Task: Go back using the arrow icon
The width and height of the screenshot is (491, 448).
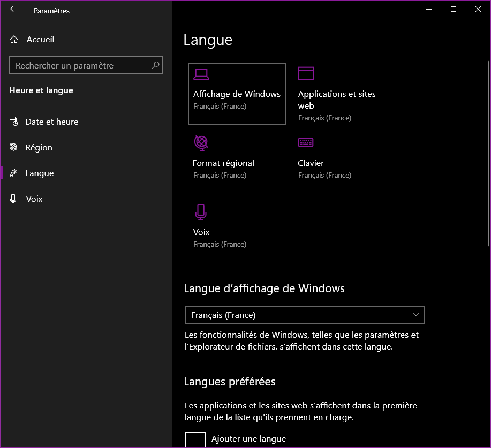Action: (x=13, y=9)
